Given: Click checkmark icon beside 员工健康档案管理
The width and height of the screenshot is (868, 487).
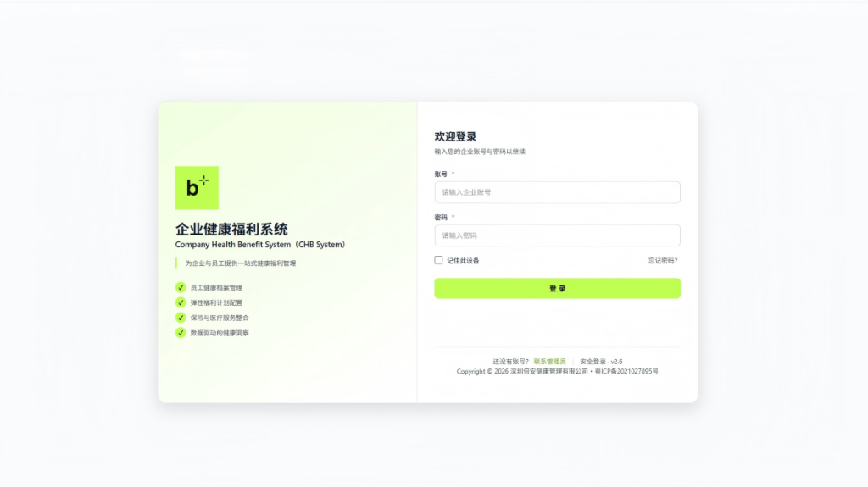Looking at the screenshot, I should click(x=181, y=287).
